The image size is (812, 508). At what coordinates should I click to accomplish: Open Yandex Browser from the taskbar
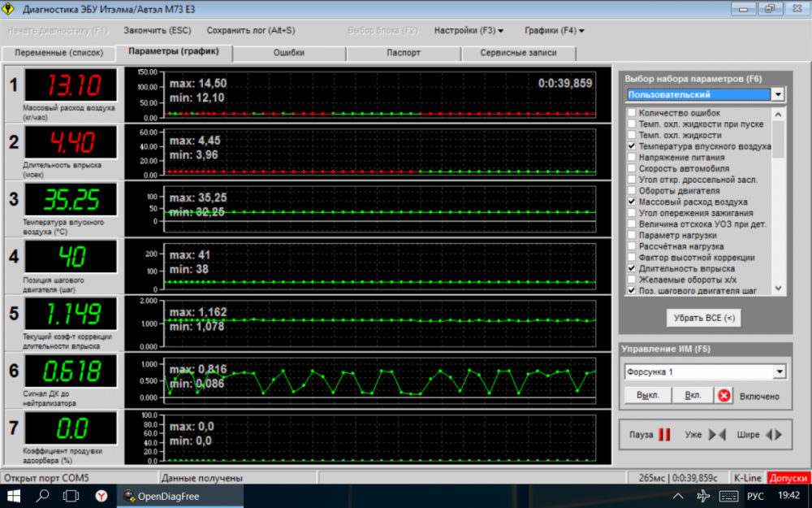101,495
